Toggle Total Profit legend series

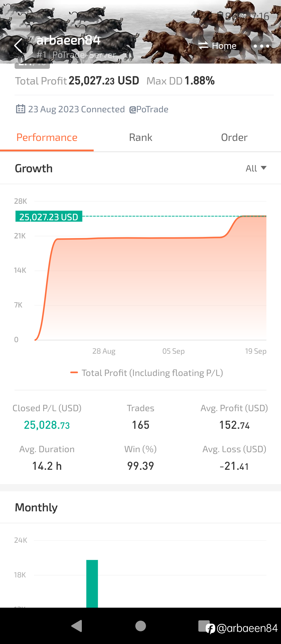tap(147, 373)
